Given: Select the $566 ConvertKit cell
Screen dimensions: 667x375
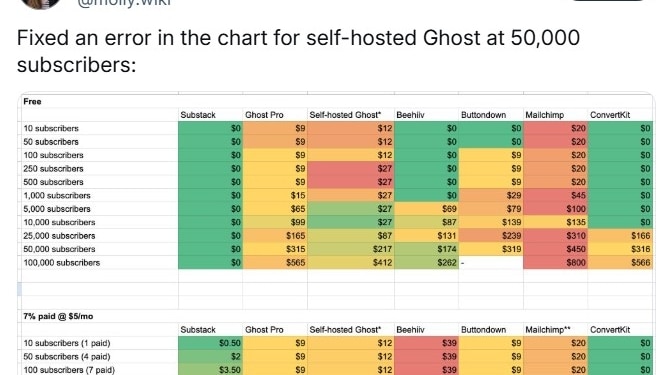Looking at the screenshot, I should coord(620,262).
